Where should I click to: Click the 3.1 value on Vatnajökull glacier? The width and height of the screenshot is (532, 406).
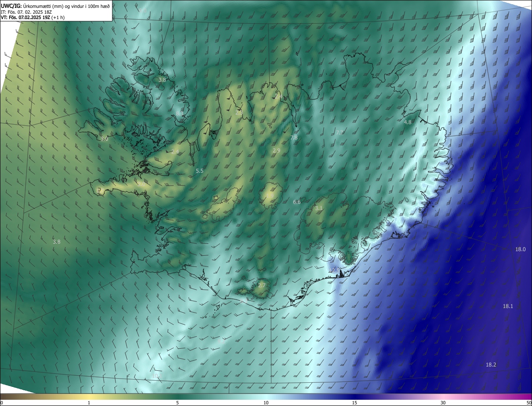tap(319, 208)
